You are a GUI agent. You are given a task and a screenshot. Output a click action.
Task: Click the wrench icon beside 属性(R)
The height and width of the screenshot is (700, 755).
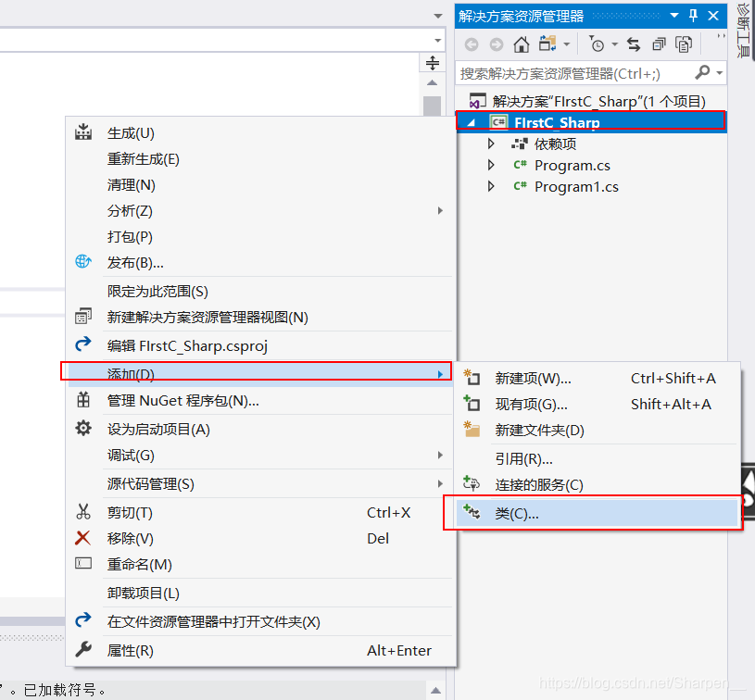click(83, 650)
